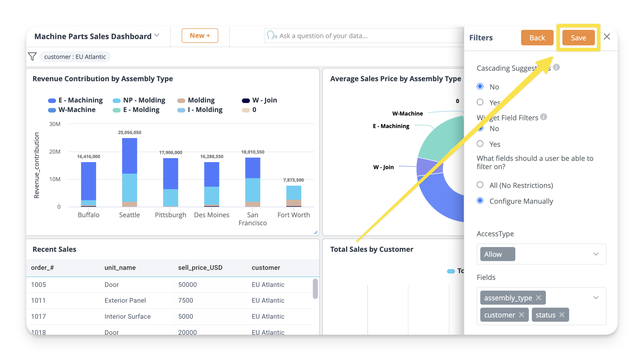The width and height of the screenshot is (644, 361).
Task: Remove assembly_type field tag
Action: point(539,298)
